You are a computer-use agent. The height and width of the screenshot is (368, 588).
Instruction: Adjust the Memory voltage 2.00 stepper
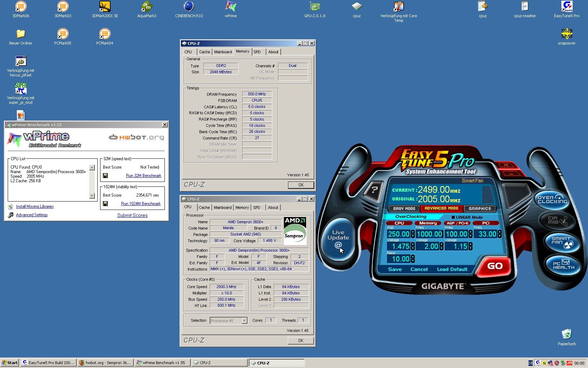441,246
